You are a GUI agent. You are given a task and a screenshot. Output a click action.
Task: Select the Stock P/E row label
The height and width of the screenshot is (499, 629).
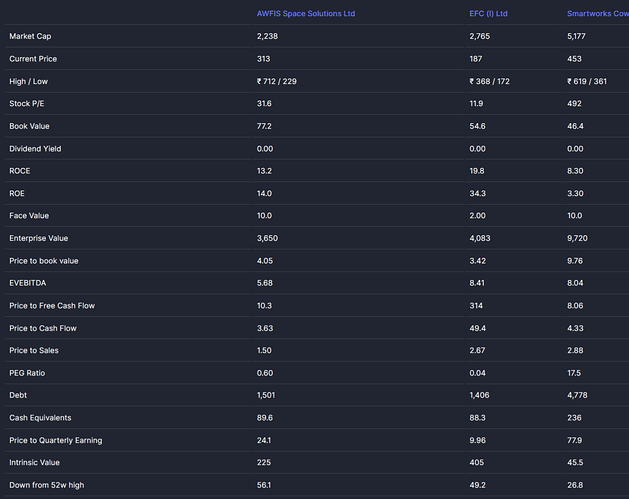(x=26, y=103)
